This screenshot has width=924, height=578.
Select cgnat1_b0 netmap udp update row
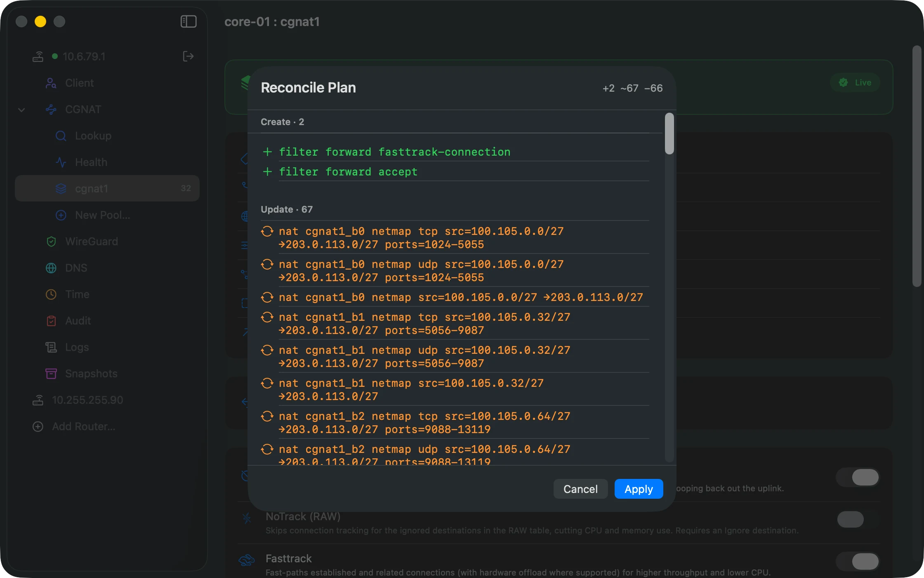pyautogui.click(x=455, y=271)
